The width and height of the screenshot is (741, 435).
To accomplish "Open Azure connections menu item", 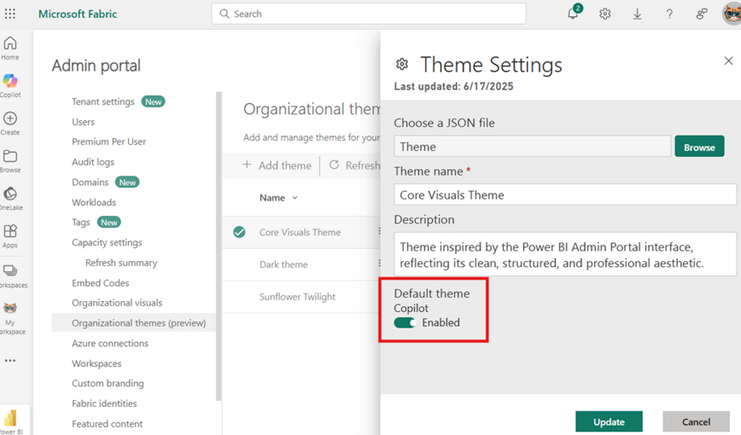I will coord(110,343).
